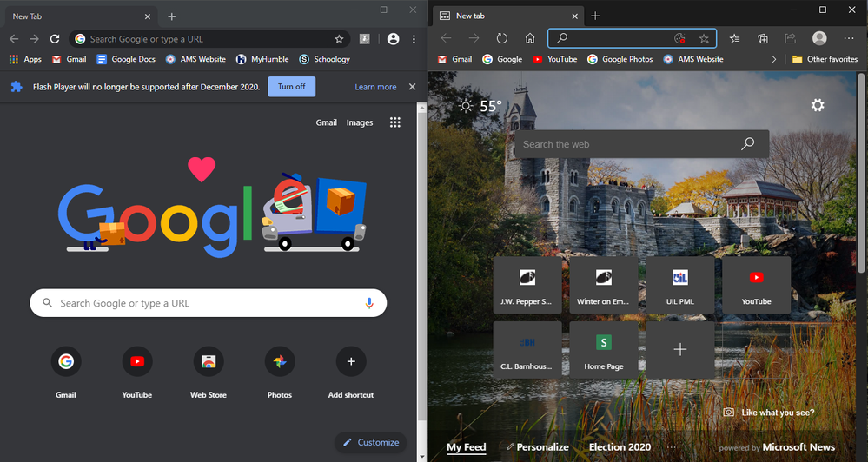Select My Feed tab in Edge
This screenshot has height=462, width=868.
pos(466,447)
